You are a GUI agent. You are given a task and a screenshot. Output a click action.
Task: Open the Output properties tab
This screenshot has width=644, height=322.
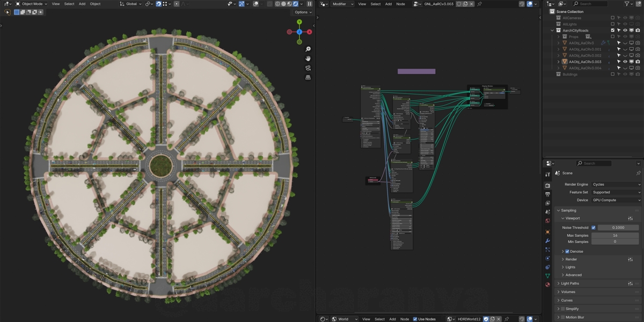[x=547, y=194]
